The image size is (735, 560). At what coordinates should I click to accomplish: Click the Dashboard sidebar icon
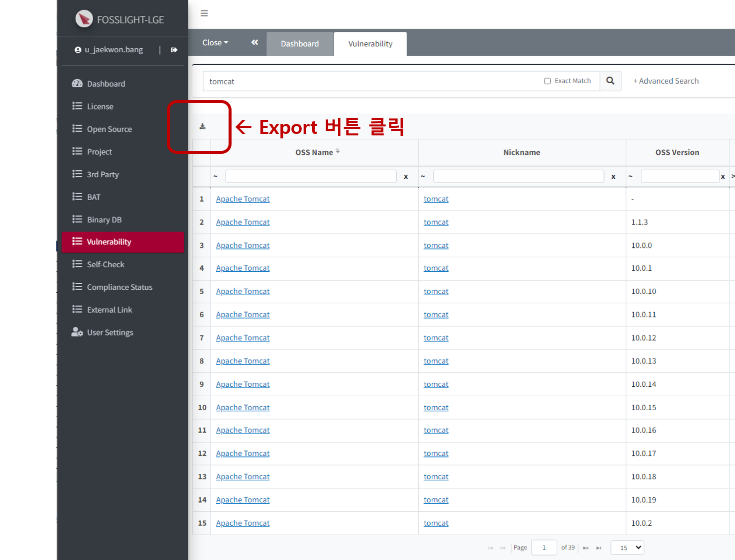(77, 84)
